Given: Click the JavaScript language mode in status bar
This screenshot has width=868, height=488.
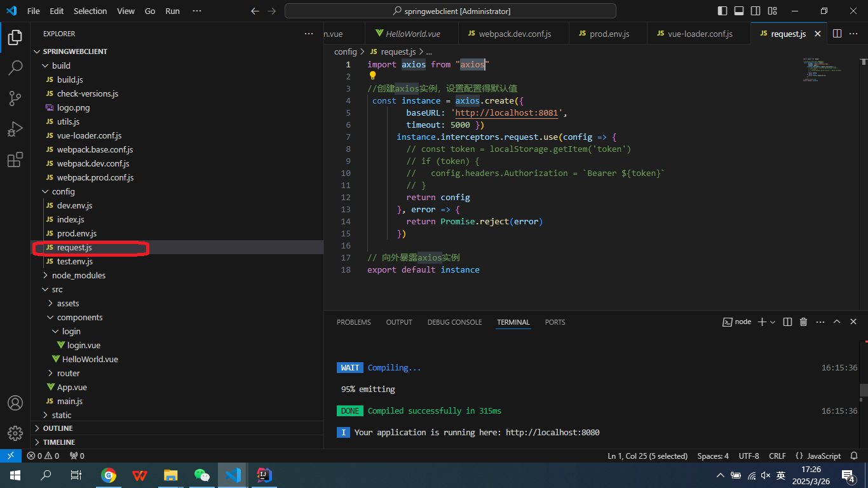Looking at the screenshot, I should pyautogui.click(x=824, y=456).
